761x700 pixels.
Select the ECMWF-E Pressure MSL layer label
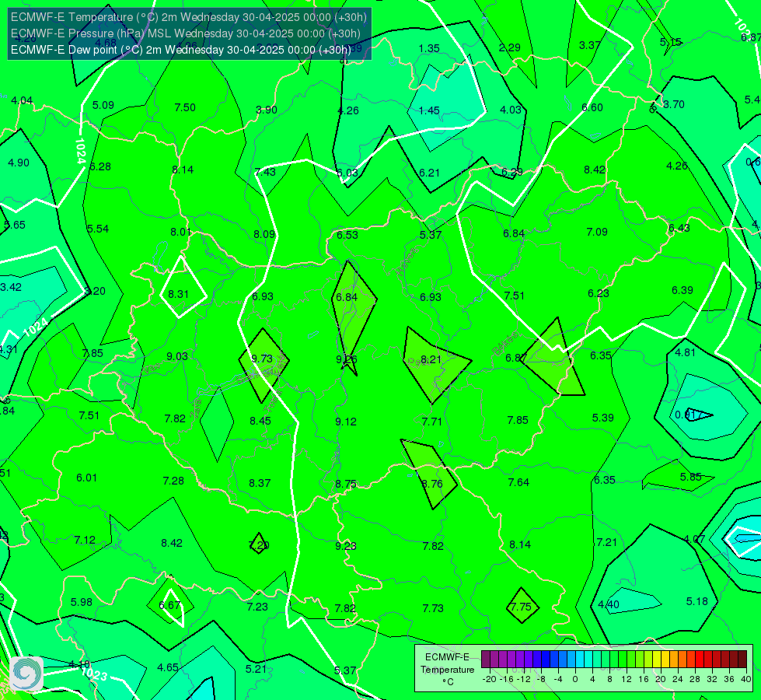click(186, 33)
